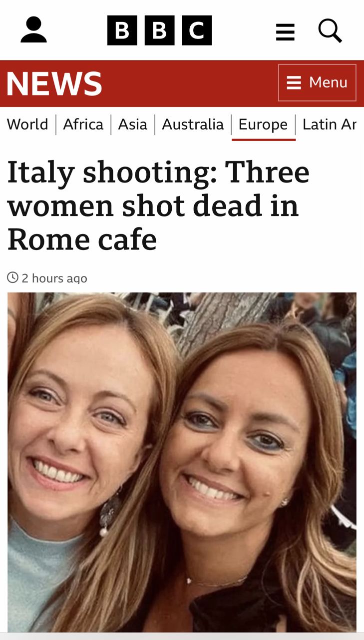Image resolution: width=364 pixels, height=640 pixels.
Task: Go to the Asia section tab
Action: click(133, 124)
